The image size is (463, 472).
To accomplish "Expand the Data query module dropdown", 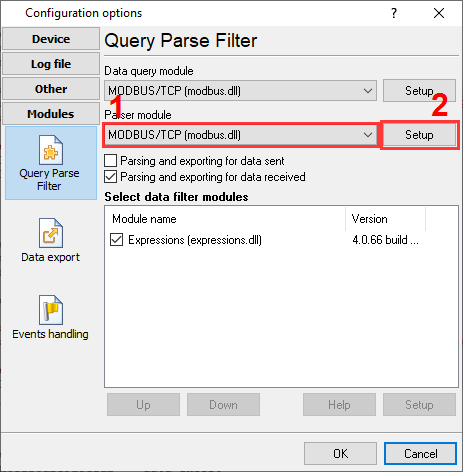I will [240, 91].
